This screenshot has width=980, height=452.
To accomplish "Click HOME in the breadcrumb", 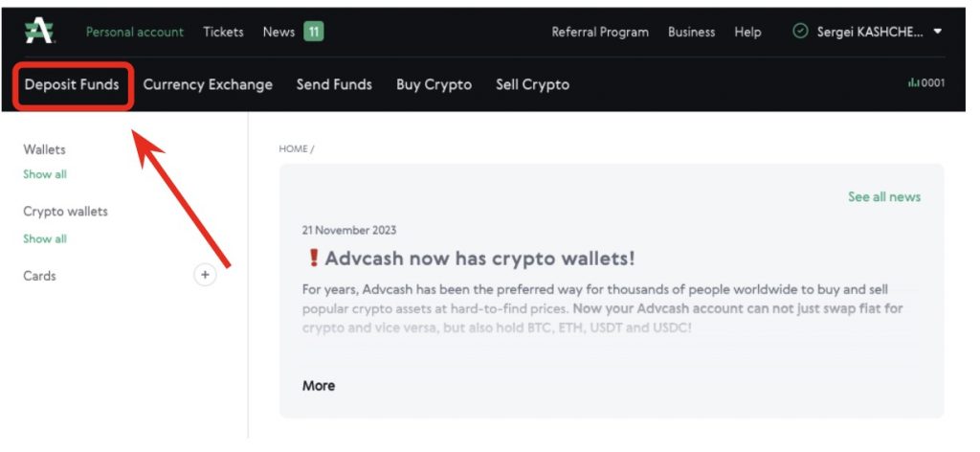I will [x=293, y=148].
